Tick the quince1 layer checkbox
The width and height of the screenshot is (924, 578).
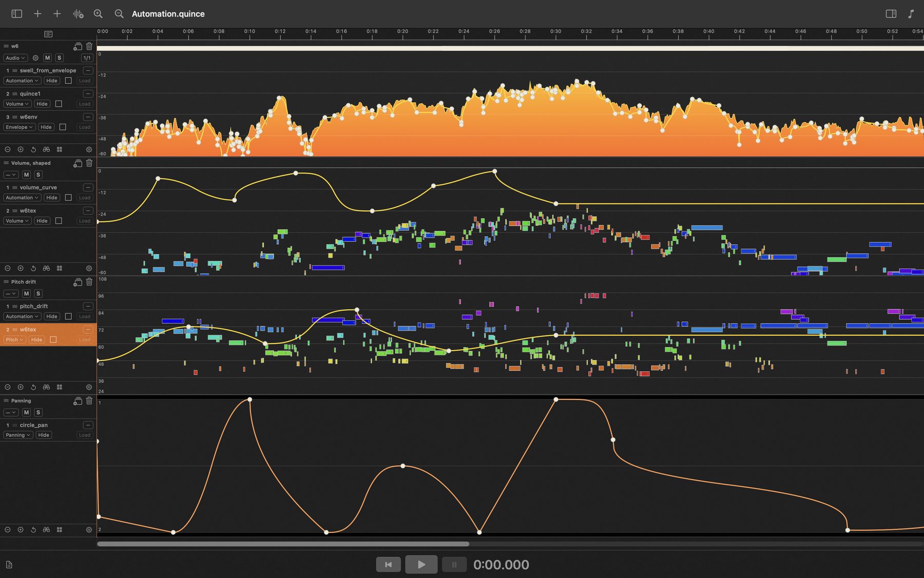(59, 104)
